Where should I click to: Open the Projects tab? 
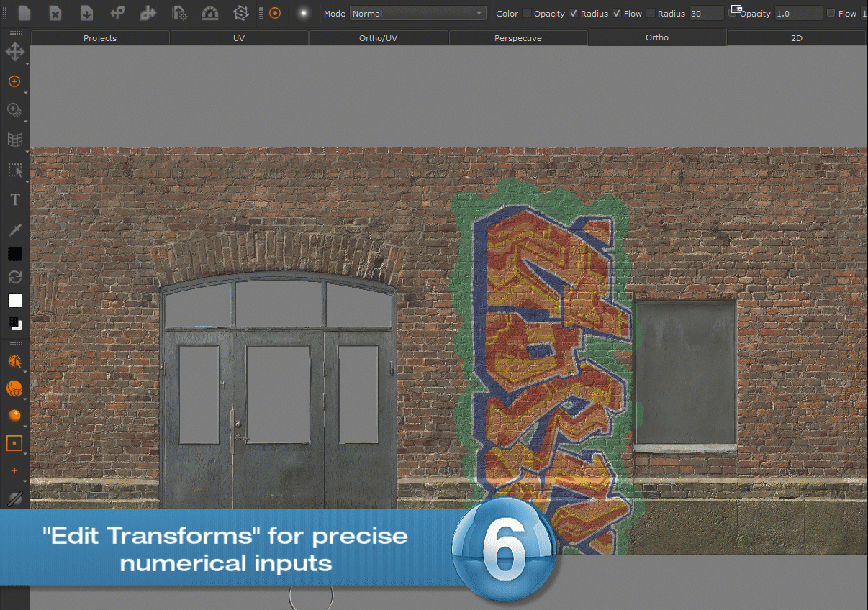[100, 38]
